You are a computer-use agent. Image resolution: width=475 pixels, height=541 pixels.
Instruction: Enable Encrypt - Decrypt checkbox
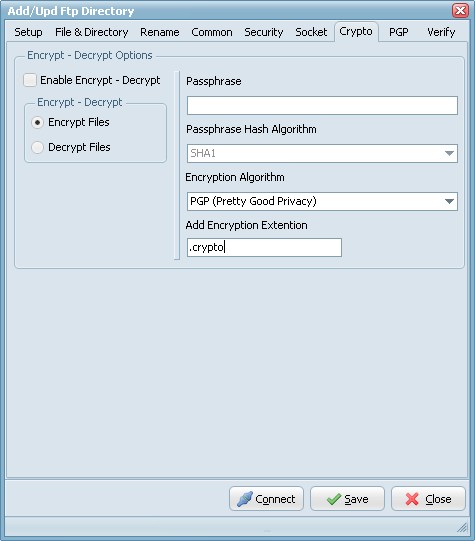(30, 80)
